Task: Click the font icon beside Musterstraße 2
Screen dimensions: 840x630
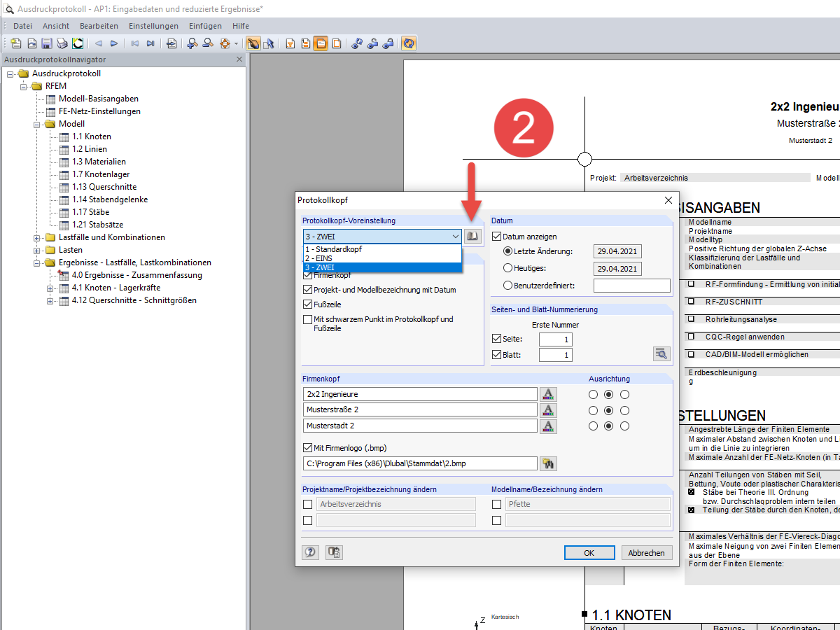Action: click(x=548, y=409)
